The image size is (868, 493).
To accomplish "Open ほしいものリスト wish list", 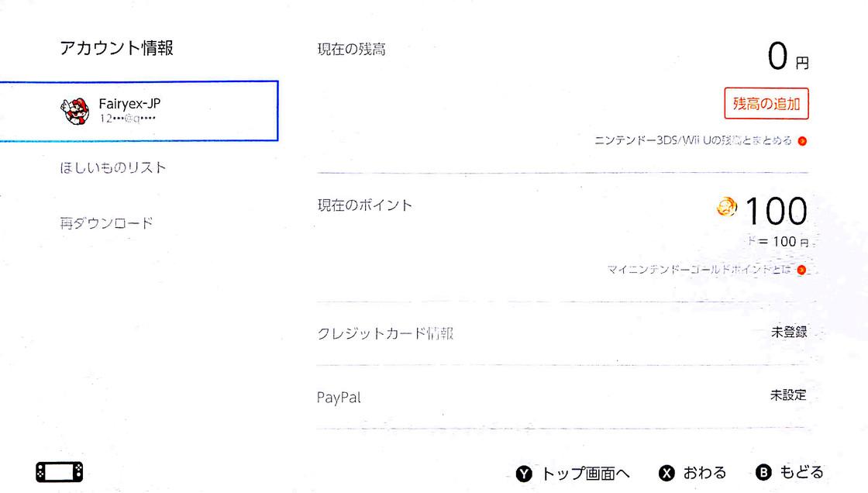I will 113,167.
